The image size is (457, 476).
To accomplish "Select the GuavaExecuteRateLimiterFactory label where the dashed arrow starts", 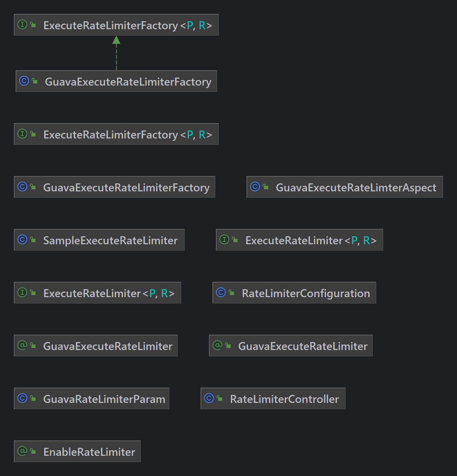I will pos(128,82).
